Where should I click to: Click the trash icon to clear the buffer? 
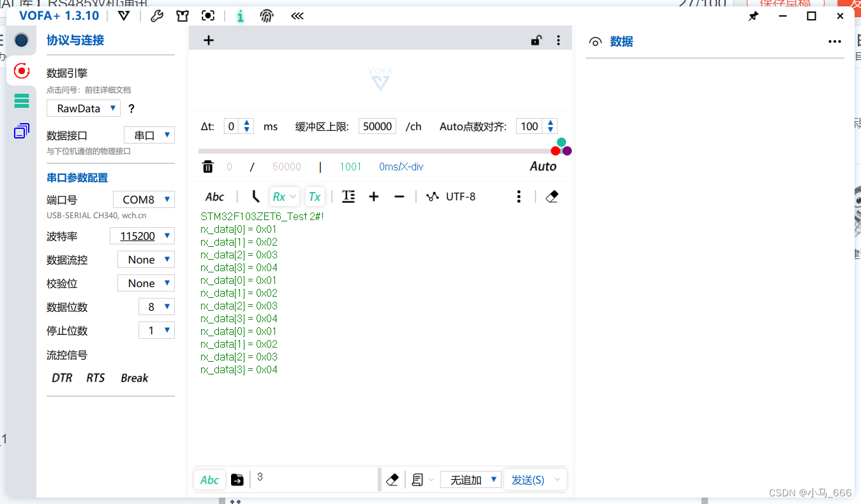pos(207,166)
